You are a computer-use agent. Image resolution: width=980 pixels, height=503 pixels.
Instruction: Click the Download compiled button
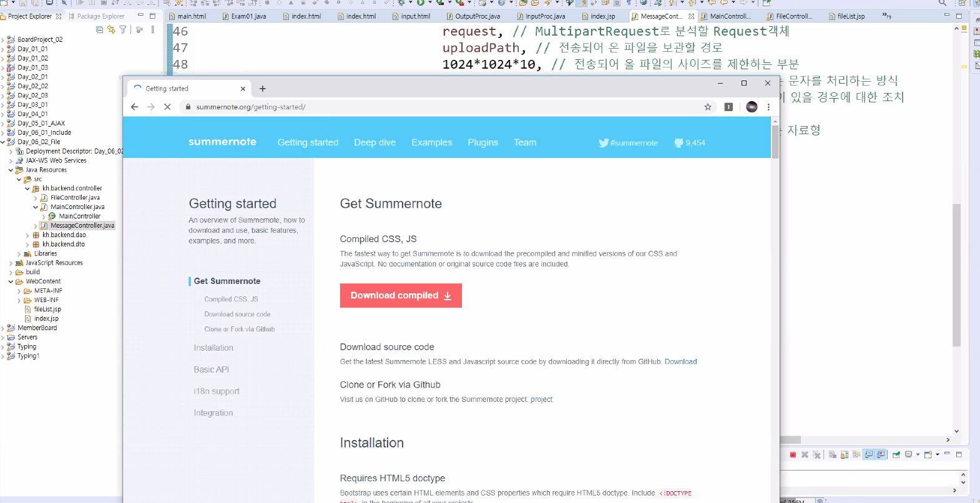coord(401,296)
